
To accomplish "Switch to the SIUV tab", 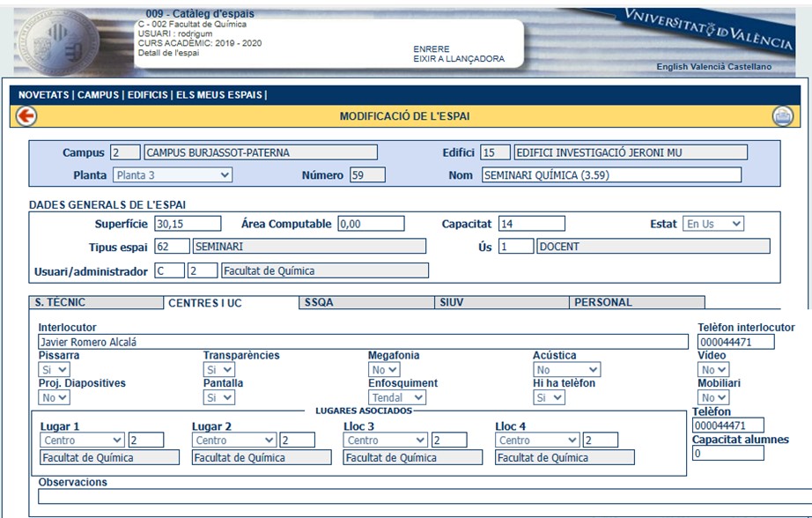I will point(502,302).
